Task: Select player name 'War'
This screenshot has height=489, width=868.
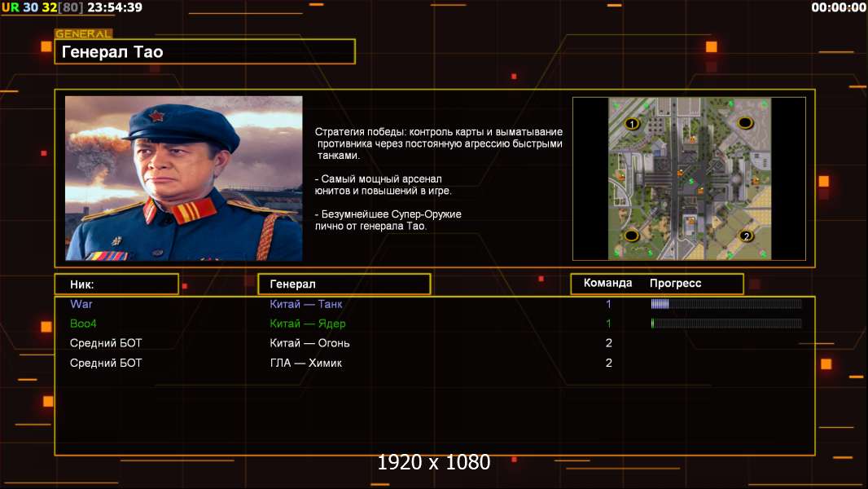Action: 81,304
